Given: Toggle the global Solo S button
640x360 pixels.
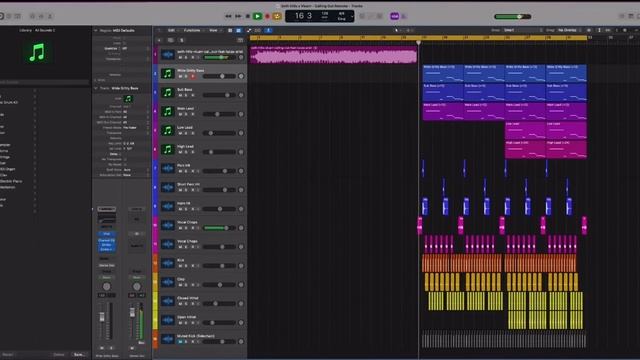Looking at the screenshot, I should click(x=182, y=40).
